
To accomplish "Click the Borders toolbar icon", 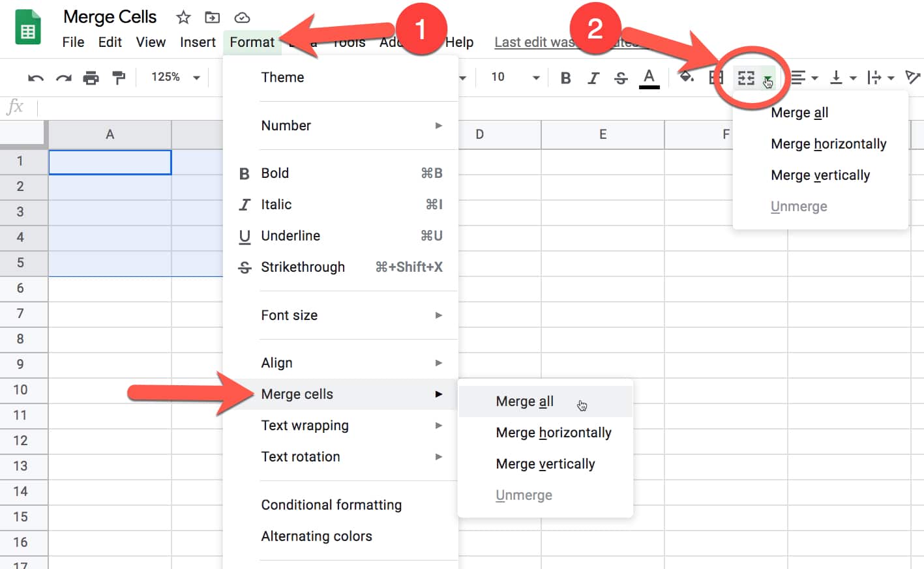I will (716, 78).
